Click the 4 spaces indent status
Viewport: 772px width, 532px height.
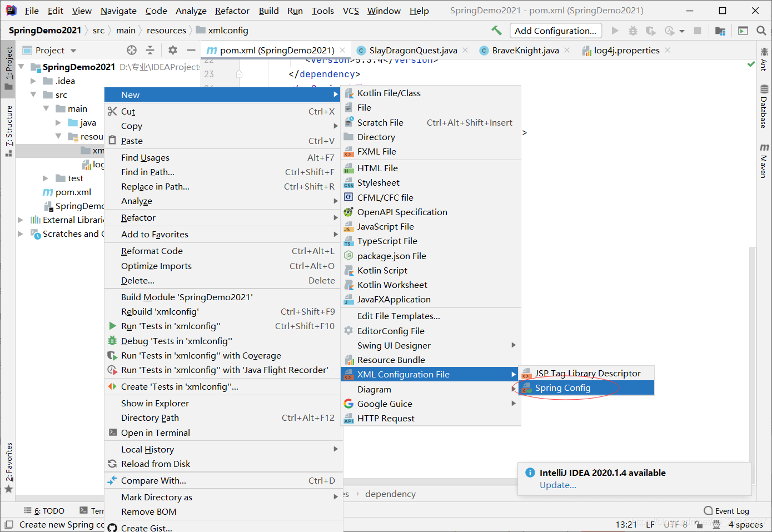pos(745,524)
